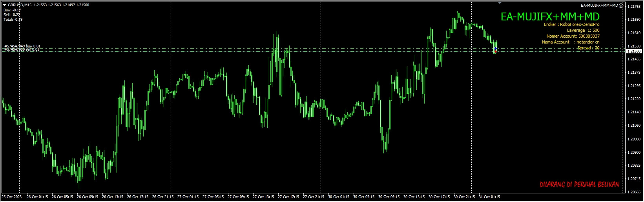The height and width of the screenshot is (202, 644).
Task: Select the red sell order arrow on chart
Action: 495,51
